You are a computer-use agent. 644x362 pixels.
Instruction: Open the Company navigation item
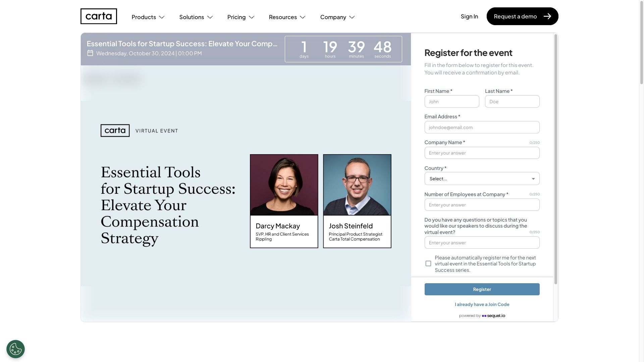(x=337, y=17)
